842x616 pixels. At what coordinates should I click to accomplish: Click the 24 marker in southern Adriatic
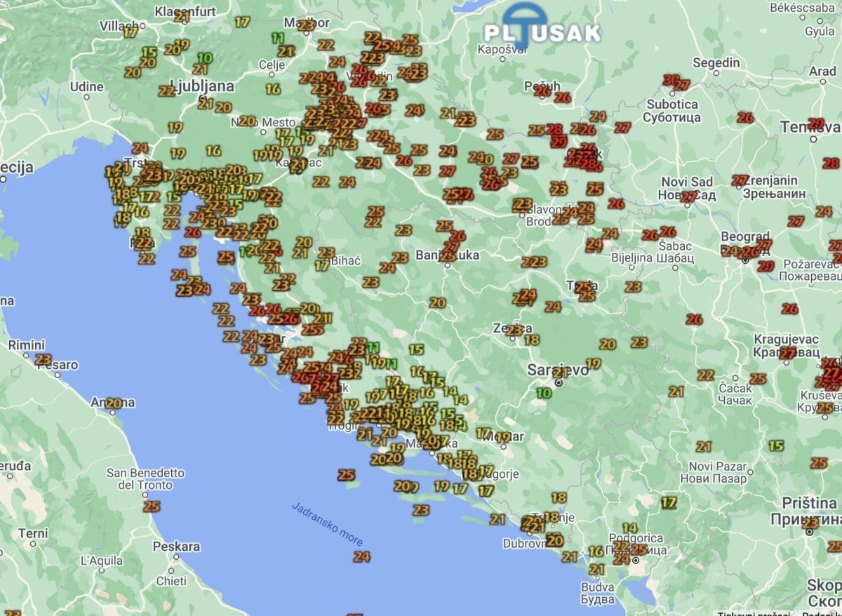[x=361, y=557]
